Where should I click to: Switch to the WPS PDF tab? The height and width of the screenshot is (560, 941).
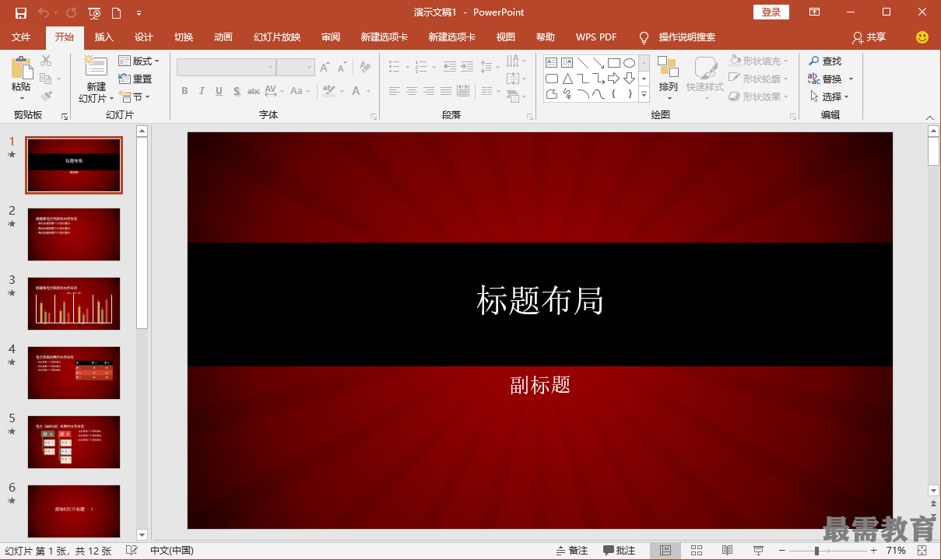pos(596,37)
